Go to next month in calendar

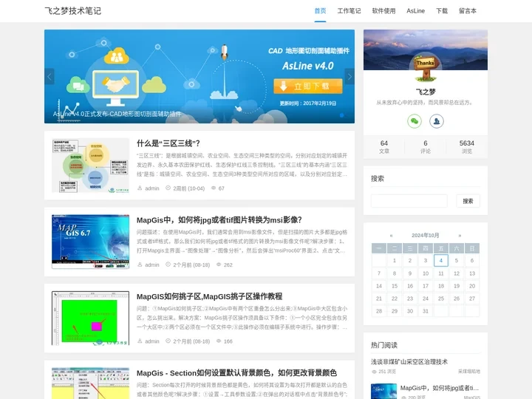(460, 235)
